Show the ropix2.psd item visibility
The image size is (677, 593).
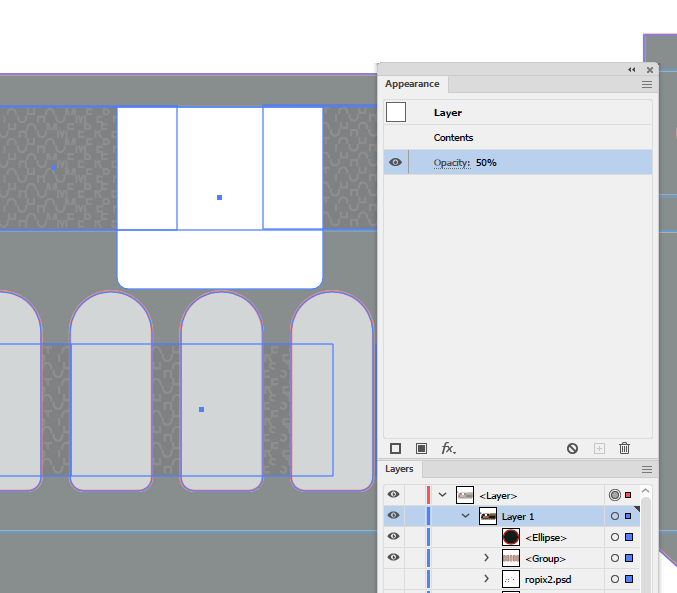[x=393, y=579]
